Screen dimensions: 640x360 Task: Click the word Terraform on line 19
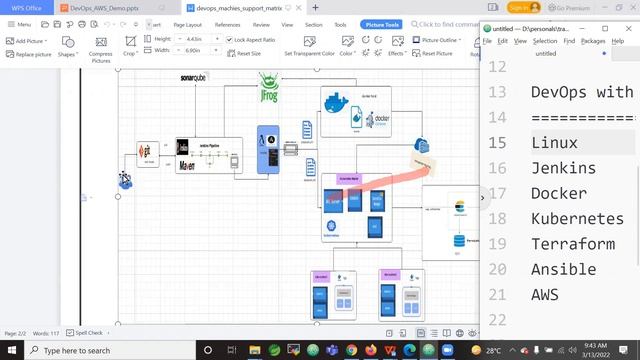coord(573,244)
